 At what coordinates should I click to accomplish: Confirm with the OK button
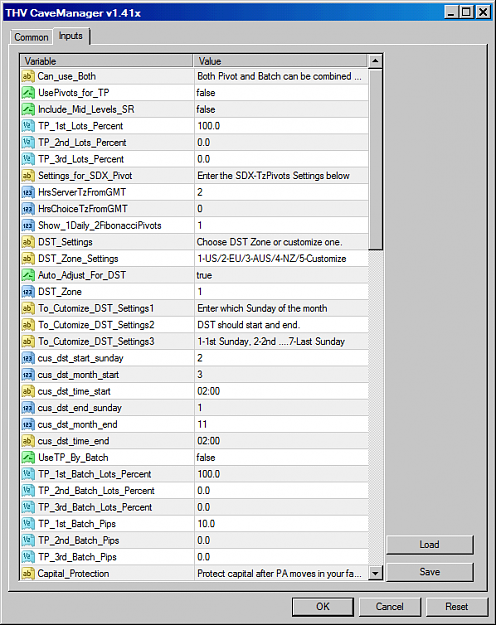click(323, 607)
